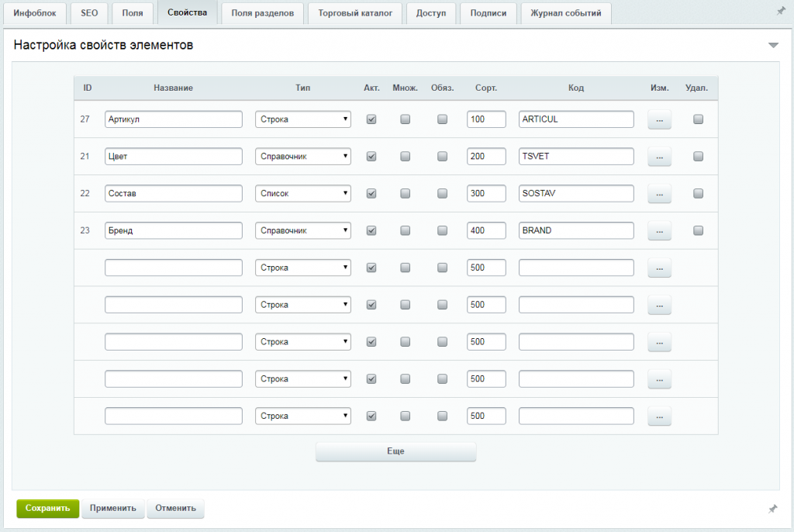Switch to the Поля tab
The image size is (794, 532).
point(132,13)
